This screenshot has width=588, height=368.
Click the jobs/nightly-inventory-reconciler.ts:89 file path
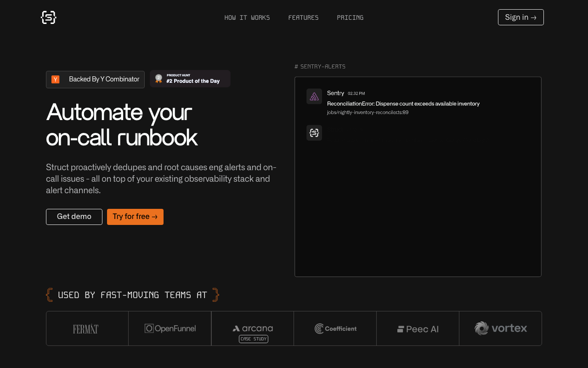367,112
